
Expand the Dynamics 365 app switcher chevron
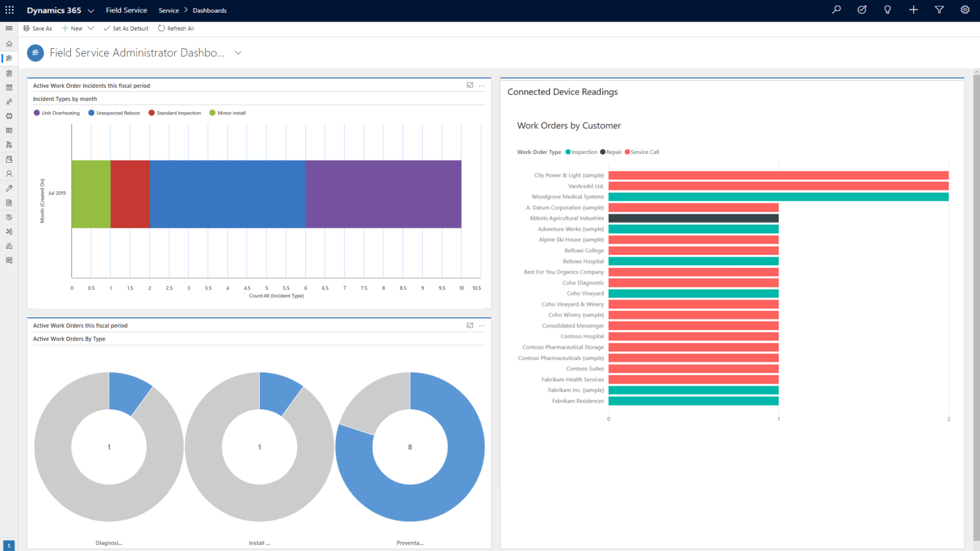pos(91,10)
